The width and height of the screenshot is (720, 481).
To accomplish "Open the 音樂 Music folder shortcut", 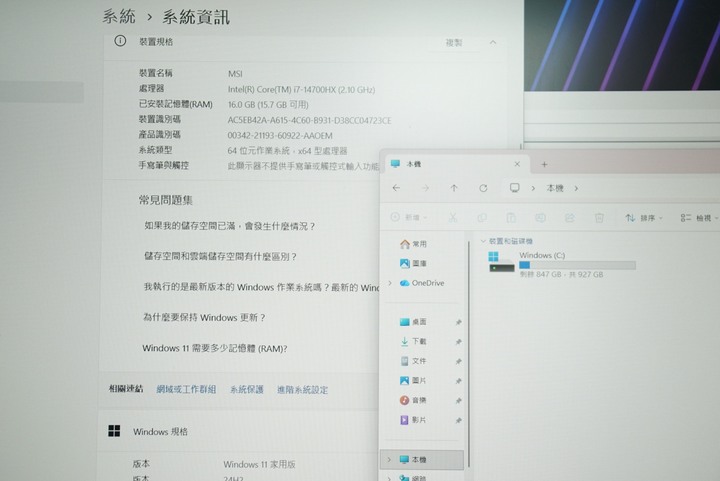I will point(418,400).
